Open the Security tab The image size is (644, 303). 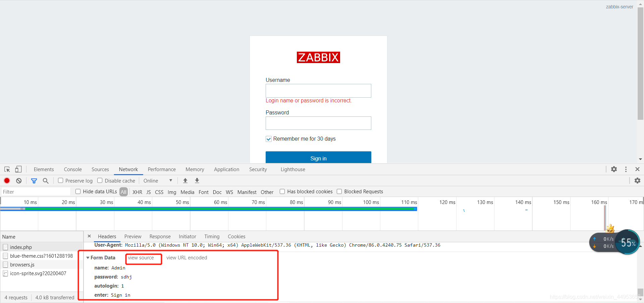(258, 169)
